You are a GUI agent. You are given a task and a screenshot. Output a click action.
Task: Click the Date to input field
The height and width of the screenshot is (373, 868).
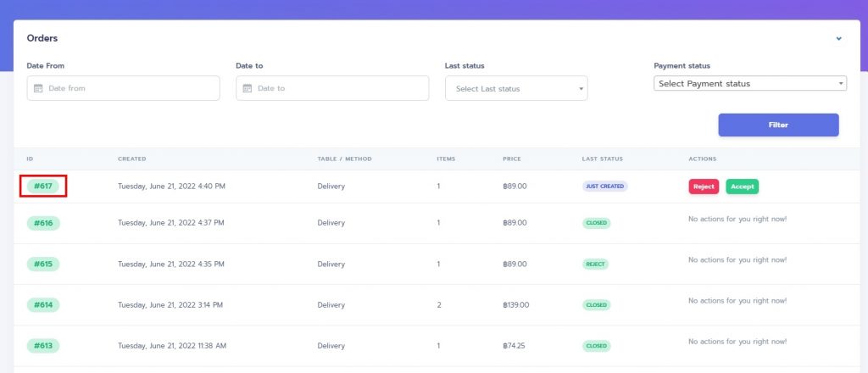click(332, 88)
